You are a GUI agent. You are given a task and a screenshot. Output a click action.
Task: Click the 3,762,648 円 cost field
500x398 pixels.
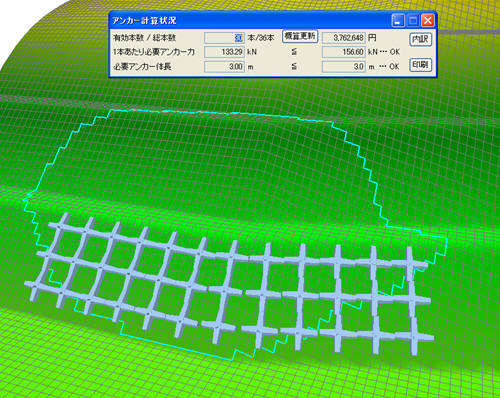click(344, 38)
